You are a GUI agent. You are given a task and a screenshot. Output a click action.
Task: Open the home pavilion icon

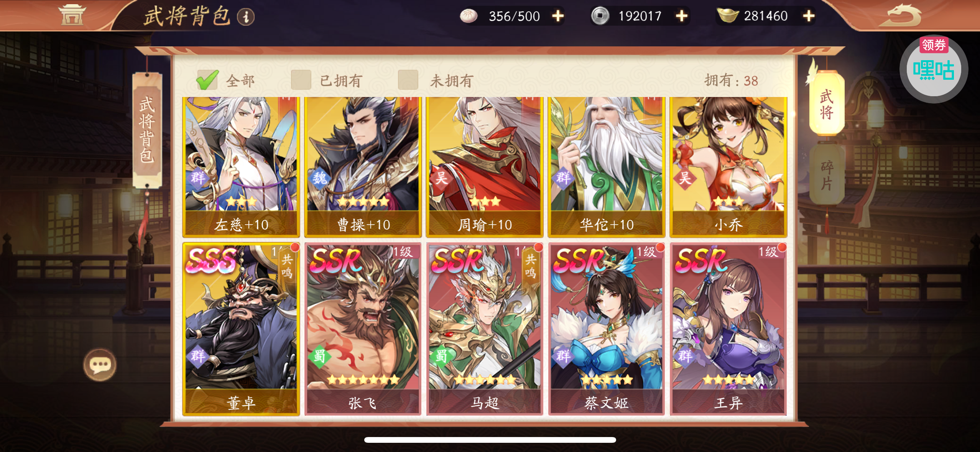(x=72, y=15)
